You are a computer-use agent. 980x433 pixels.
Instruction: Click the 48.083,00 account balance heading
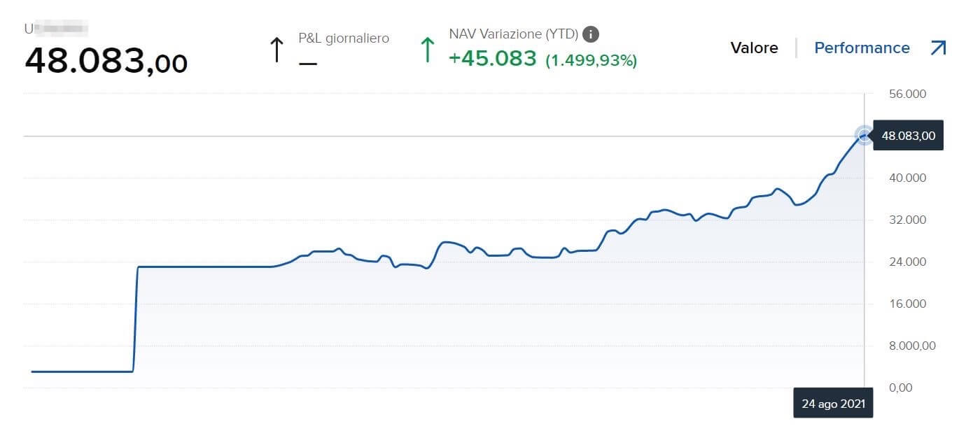point(106,62)
